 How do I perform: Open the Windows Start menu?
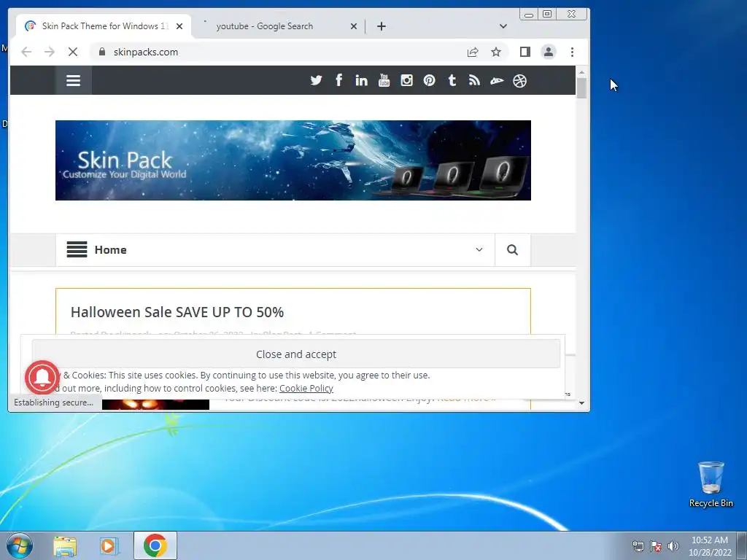tap(20, 545)
